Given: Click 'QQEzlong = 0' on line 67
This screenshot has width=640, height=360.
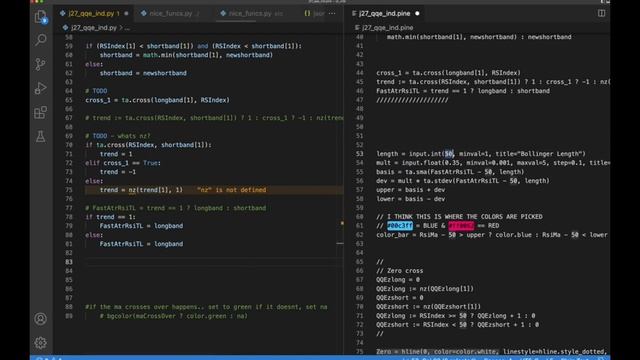Looking at the screenshot, I should (x=398, y=280).
